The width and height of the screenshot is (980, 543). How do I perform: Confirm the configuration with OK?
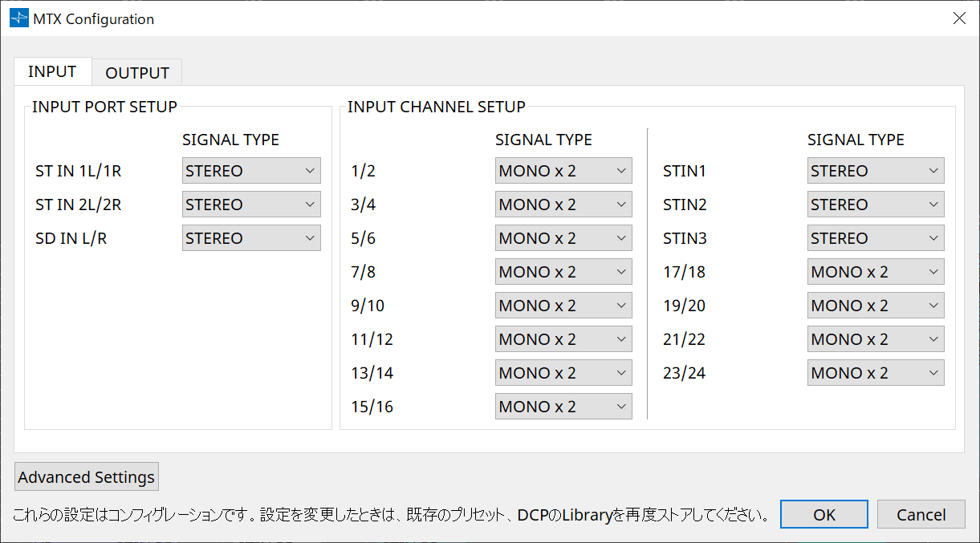[x=823, y=514]
